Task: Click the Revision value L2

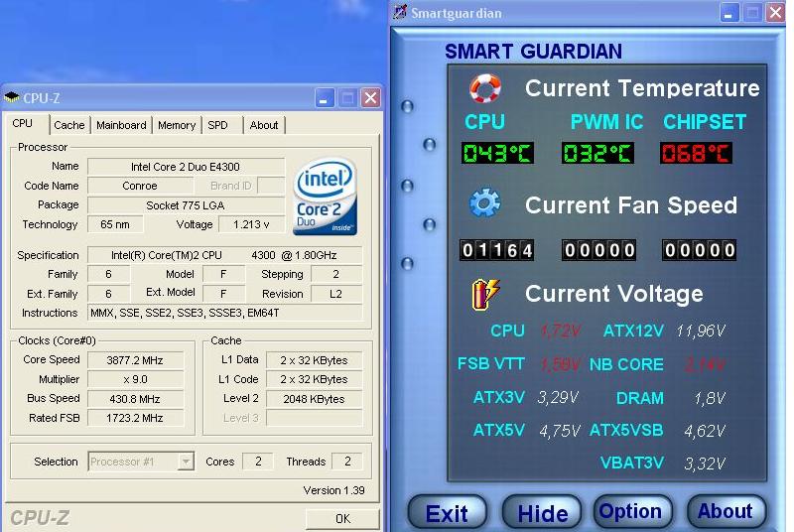Action: pyautogui.click(x=336, y=294)
